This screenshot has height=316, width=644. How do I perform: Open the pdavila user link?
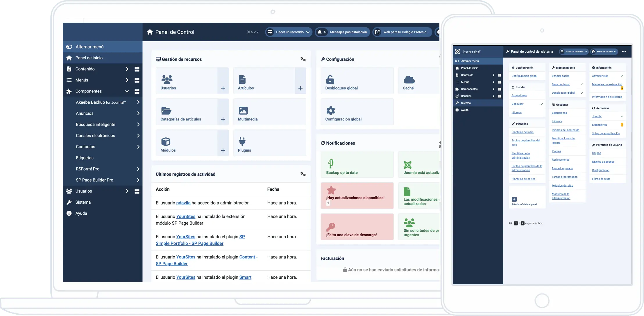coord(183,203)
